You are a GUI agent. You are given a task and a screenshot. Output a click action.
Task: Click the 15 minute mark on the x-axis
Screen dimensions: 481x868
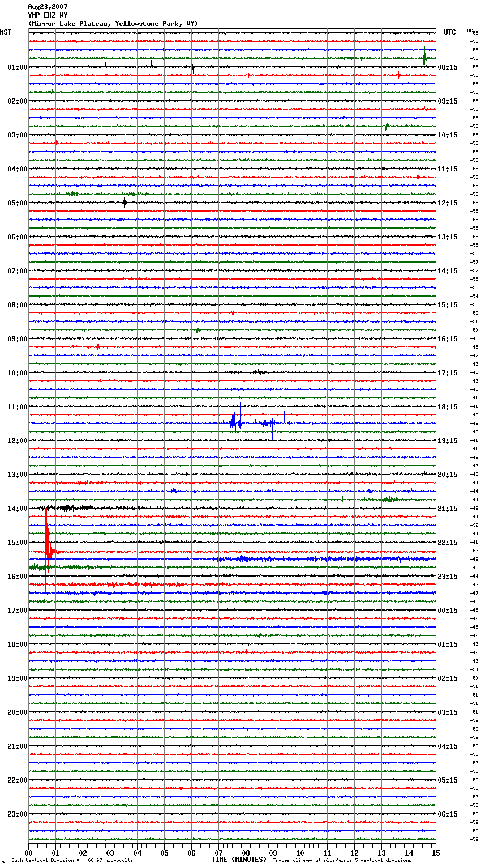[x=435, y=853]
